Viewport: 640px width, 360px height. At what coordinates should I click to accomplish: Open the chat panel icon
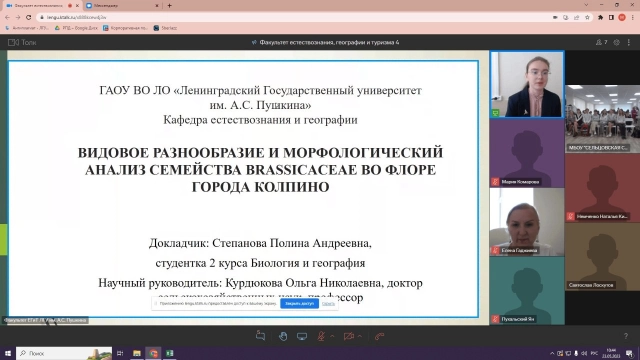[260, 336]
